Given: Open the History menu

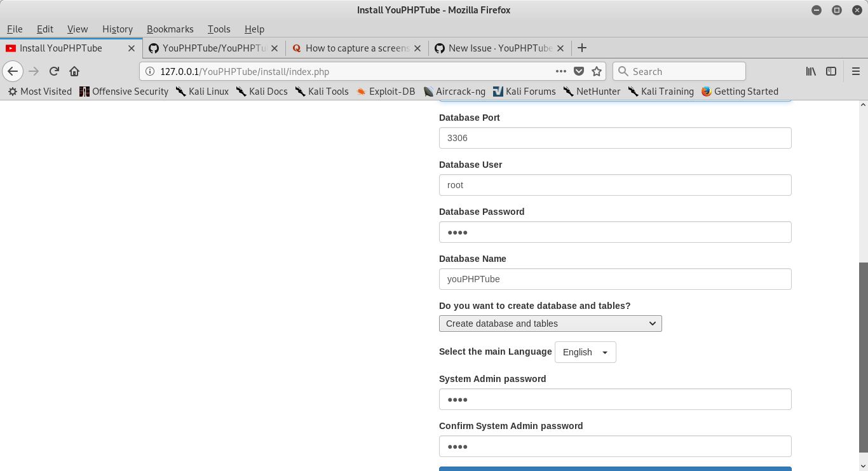Looking at the screenshot, I should (118, 29).
